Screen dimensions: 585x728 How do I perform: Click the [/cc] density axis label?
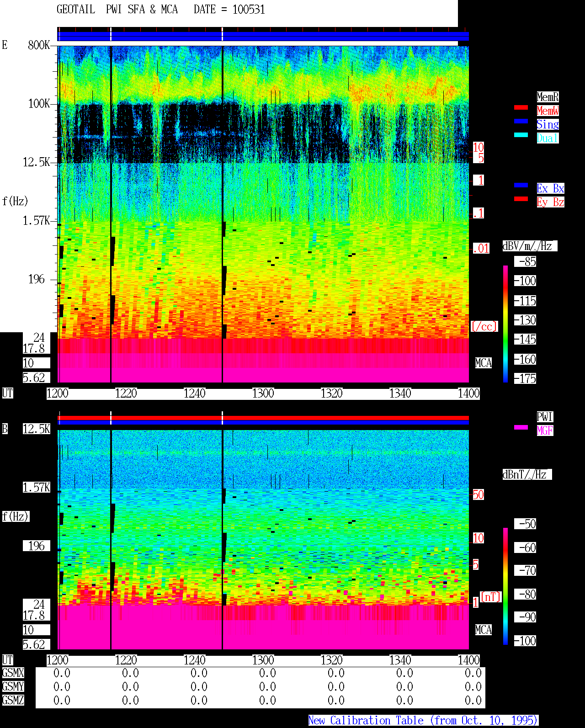484,326
